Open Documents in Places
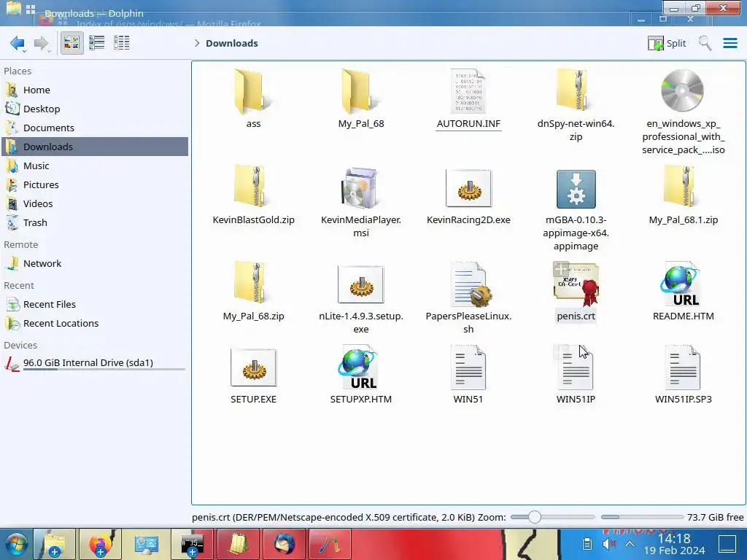This screenshot has width=747, height=560. pyautogui.click(x=94, y=128)
